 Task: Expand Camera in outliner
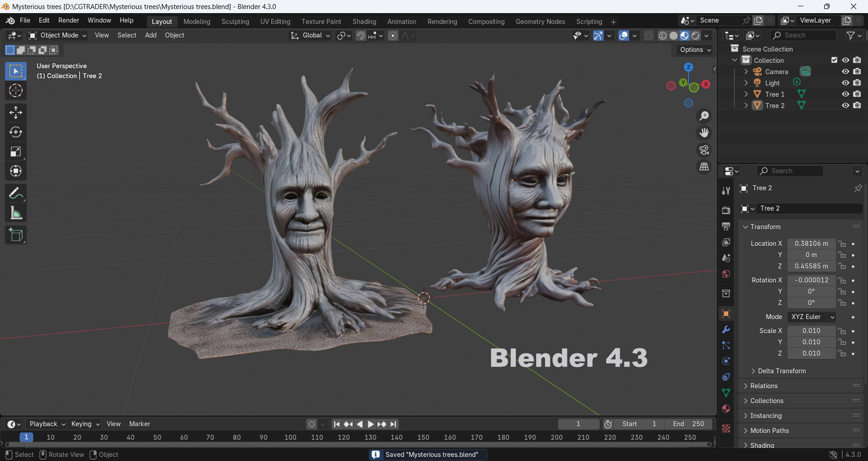(746, 71)
